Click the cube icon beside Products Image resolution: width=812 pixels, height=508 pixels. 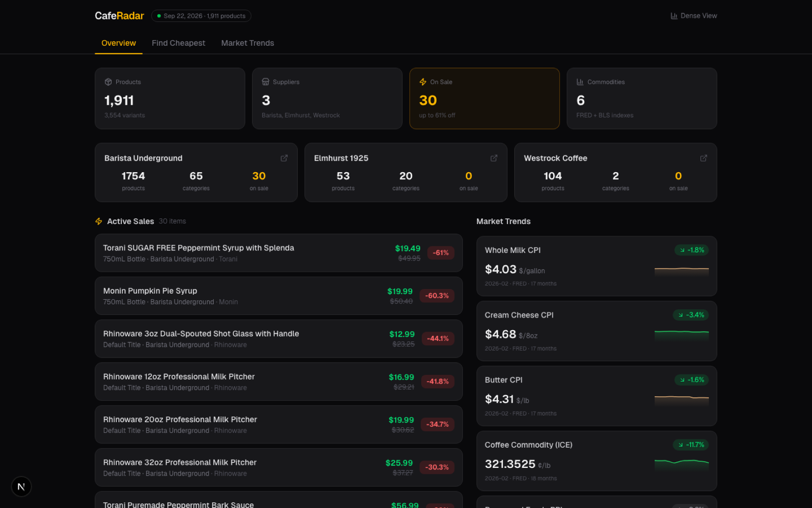[x=108, y=82]
